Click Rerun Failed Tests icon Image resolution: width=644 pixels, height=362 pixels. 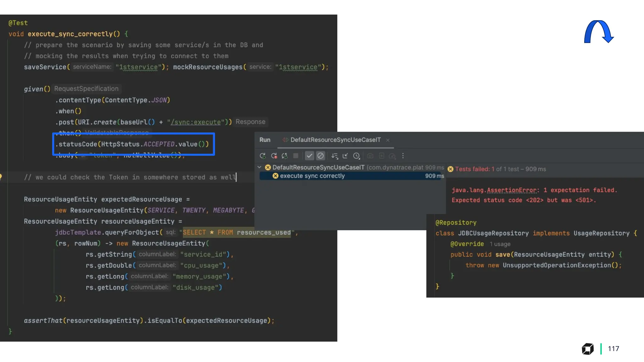click(x=274, y=156)
